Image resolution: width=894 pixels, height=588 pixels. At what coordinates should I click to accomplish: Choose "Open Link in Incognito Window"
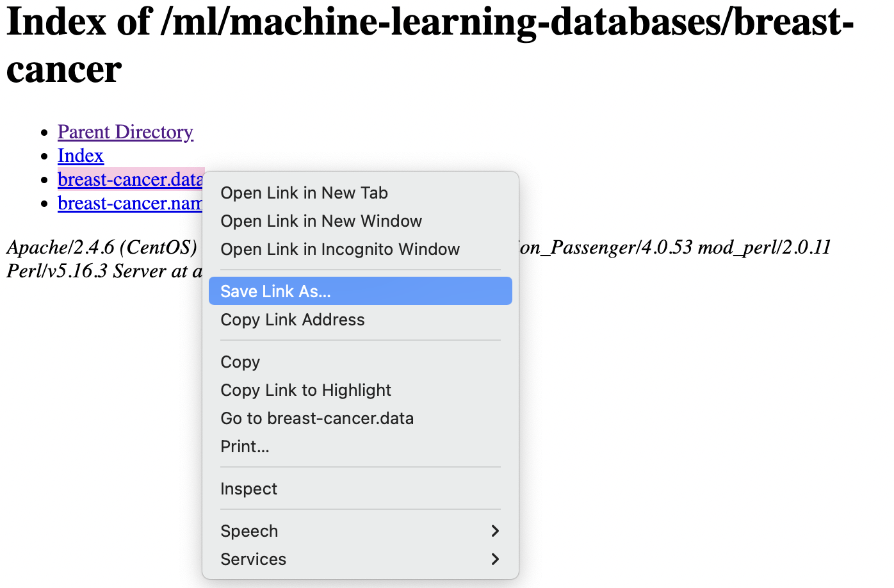tap(339, 250)
